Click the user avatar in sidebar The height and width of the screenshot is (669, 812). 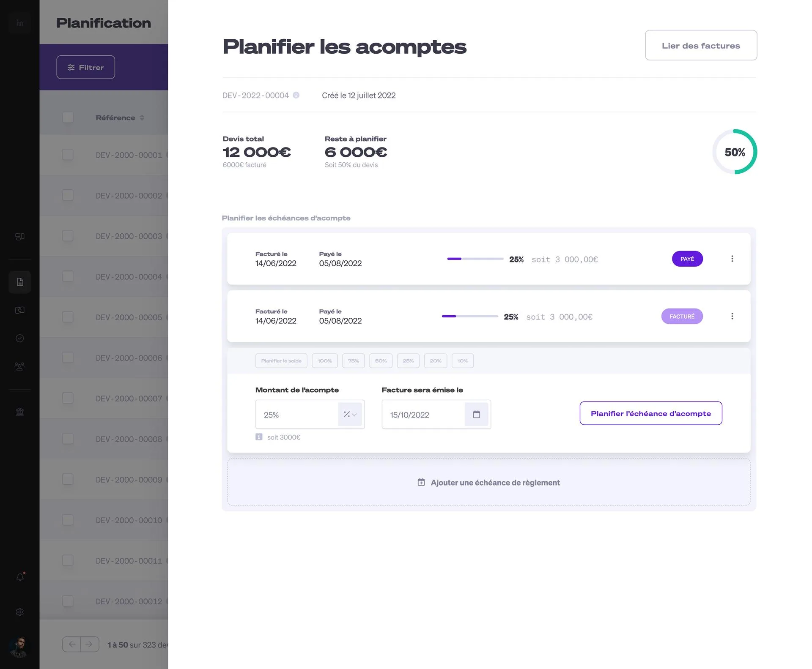coord(19,647)
